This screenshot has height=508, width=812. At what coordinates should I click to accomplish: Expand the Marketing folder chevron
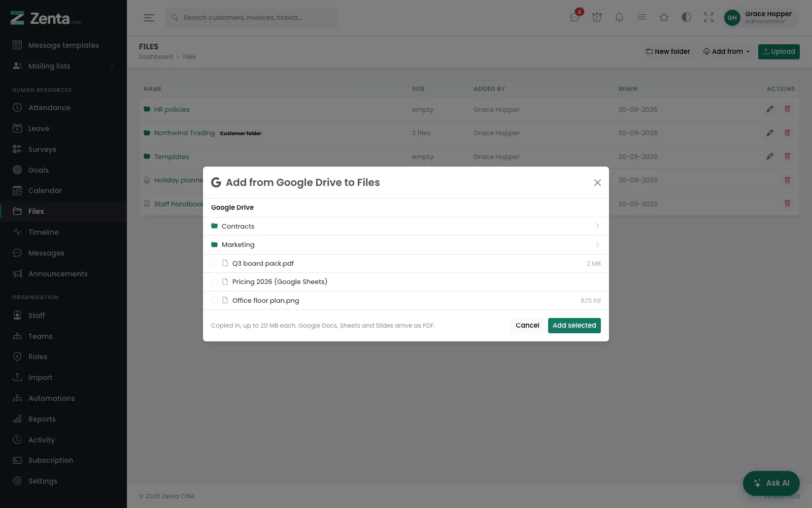coord(597,245)
